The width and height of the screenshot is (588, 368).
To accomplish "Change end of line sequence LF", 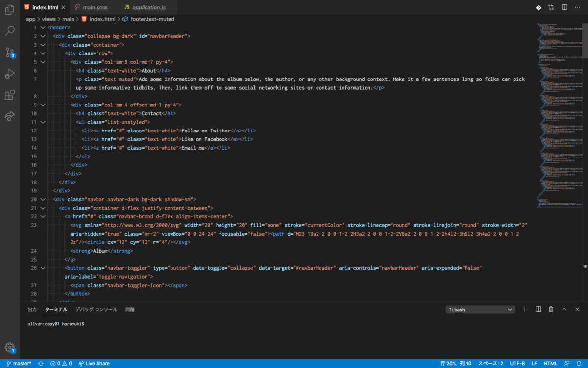I will [x=534, y=364].
